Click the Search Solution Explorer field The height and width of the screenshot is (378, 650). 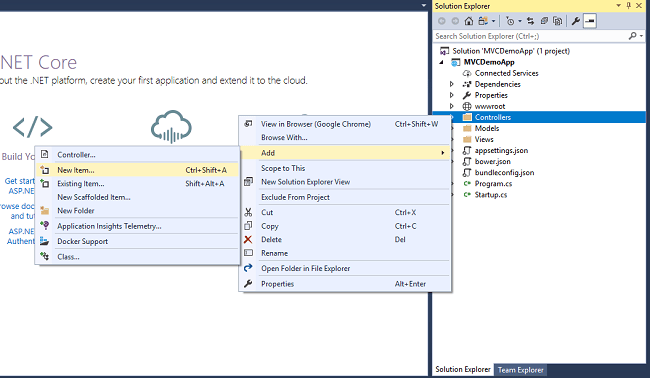(x=531, y=36)
